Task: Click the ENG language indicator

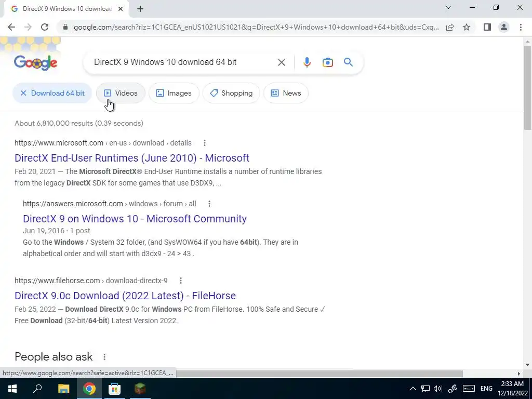Action: [486, 389]
